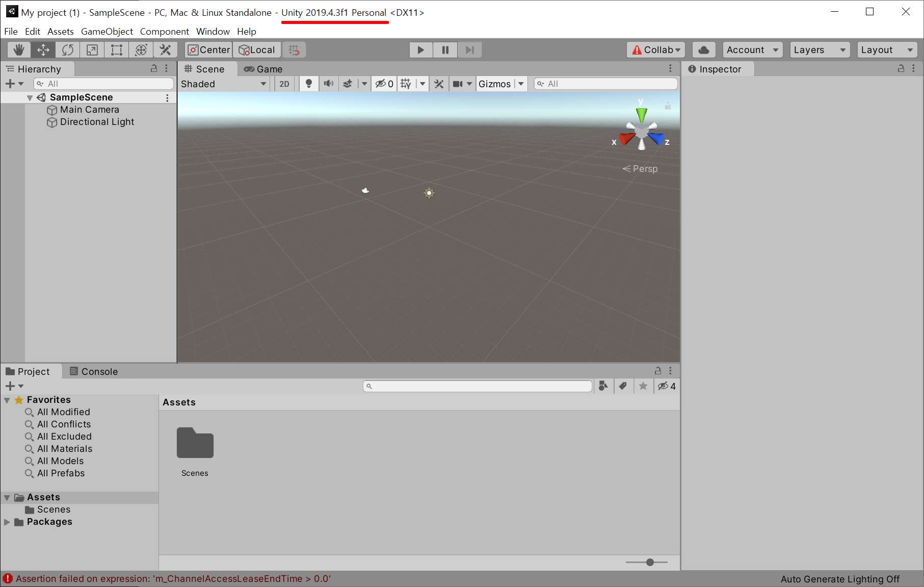The width and height of the screenshot is (924, 587).
Task: Open the Shaded draw mode dropdown
Action: pyautogui.click(x=224, y=84)
